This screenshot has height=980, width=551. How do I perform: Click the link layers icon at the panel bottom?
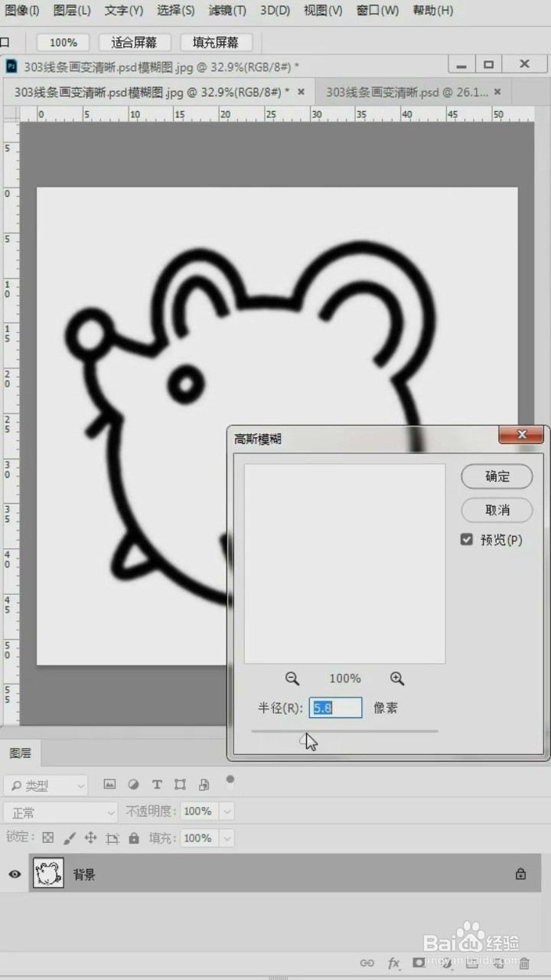[x=367, y=963]
